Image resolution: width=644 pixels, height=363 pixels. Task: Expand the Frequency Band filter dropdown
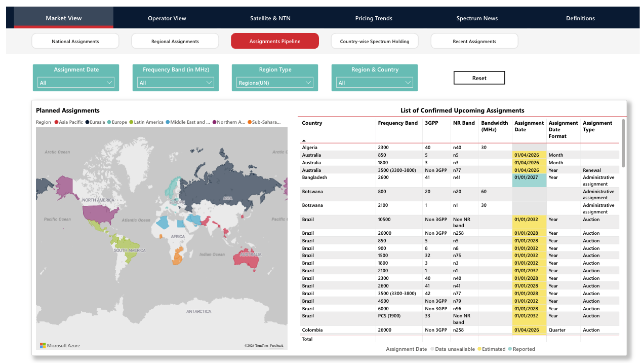176,83
